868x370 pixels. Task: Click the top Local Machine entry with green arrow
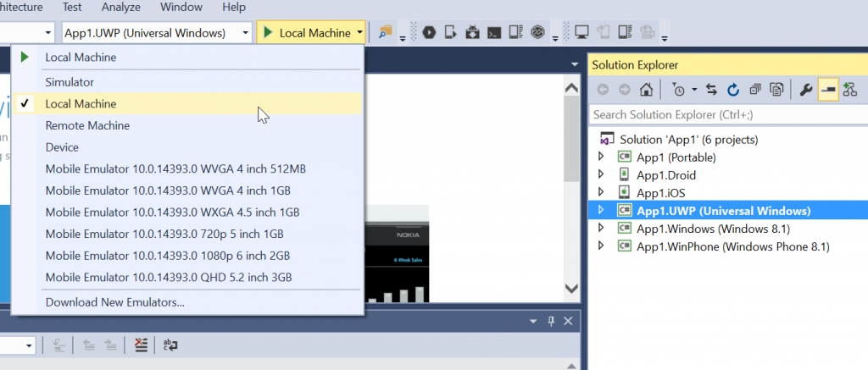[187, 57]
